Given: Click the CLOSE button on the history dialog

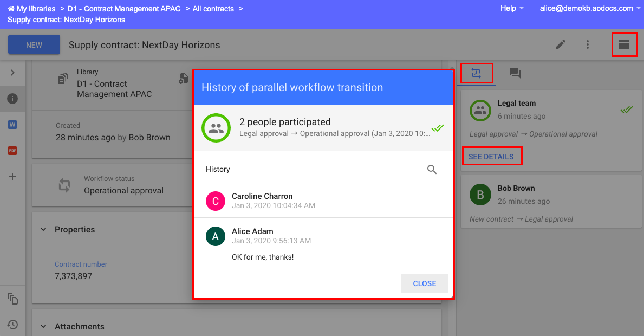Looking at the screenshot, I should (424, 283).
